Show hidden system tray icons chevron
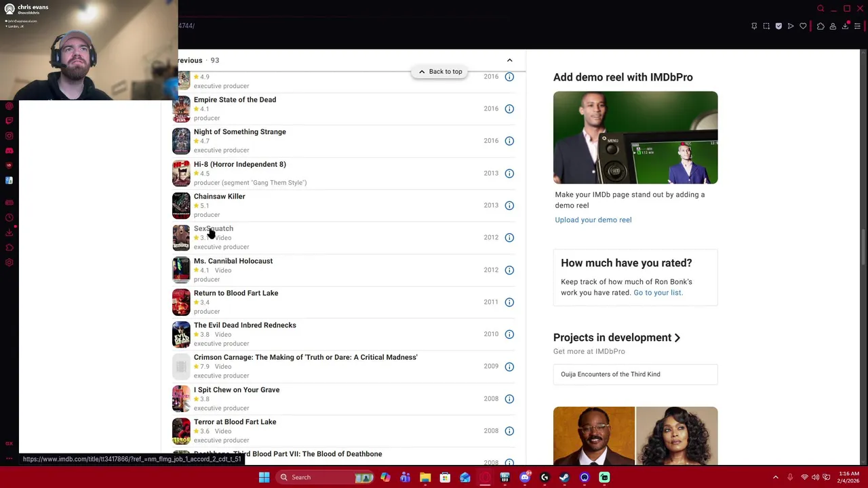 (x=776, y=477)
